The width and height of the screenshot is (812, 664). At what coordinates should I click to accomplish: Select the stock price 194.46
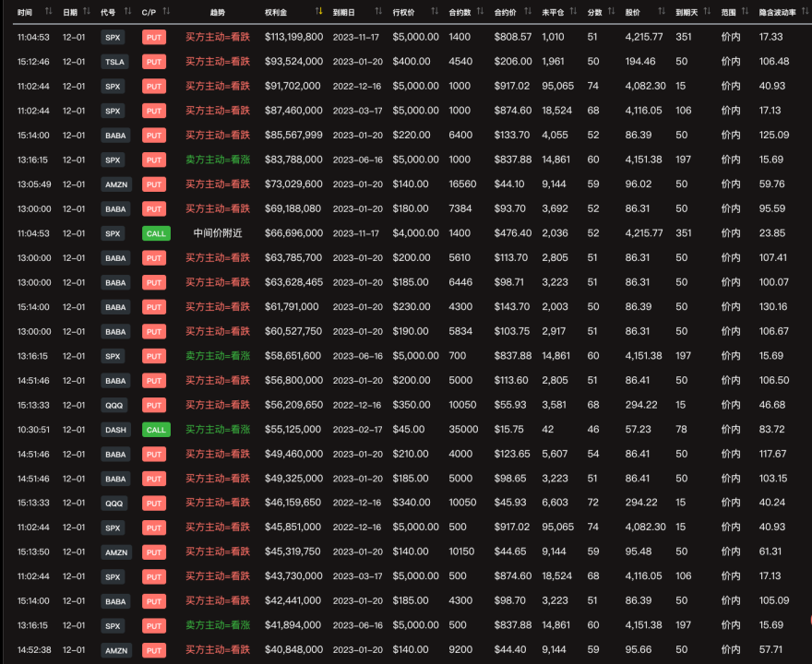pyautogui.click(x=640, y=62)
